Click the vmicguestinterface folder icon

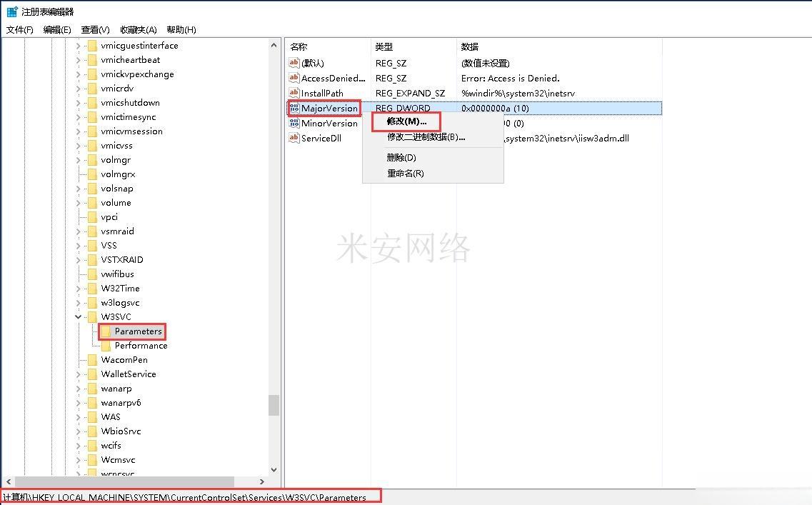point(92,46)
